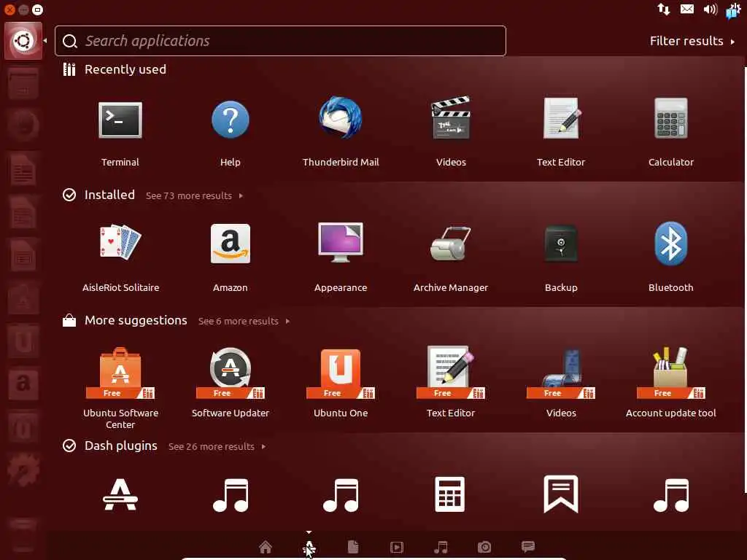Switch to the Social messages lens
The height and width of the screenshot is (560, 747).
coord(528,546)
